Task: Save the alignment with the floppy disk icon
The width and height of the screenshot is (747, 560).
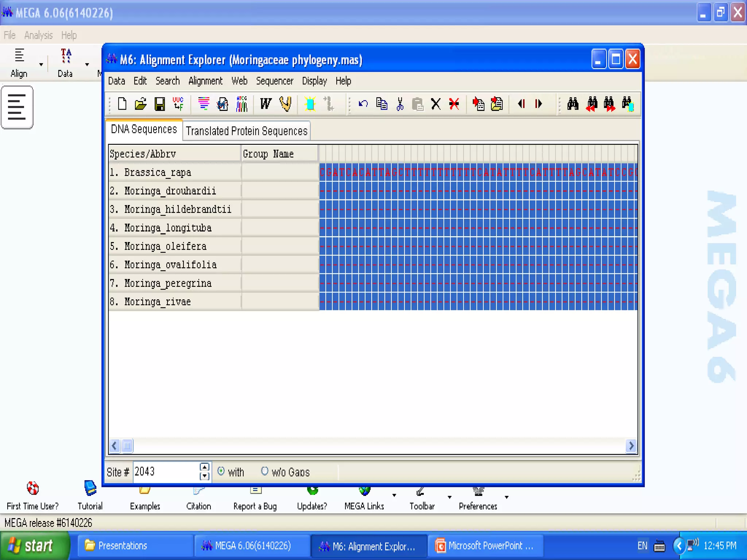Action: (159, 104)
